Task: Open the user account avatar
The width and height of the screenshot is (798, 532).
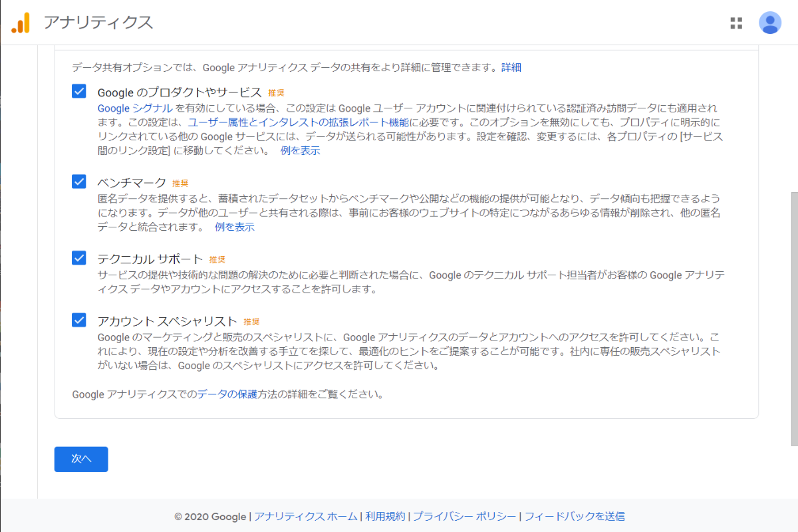Action: pyautogui.click(x=770, y=23)
